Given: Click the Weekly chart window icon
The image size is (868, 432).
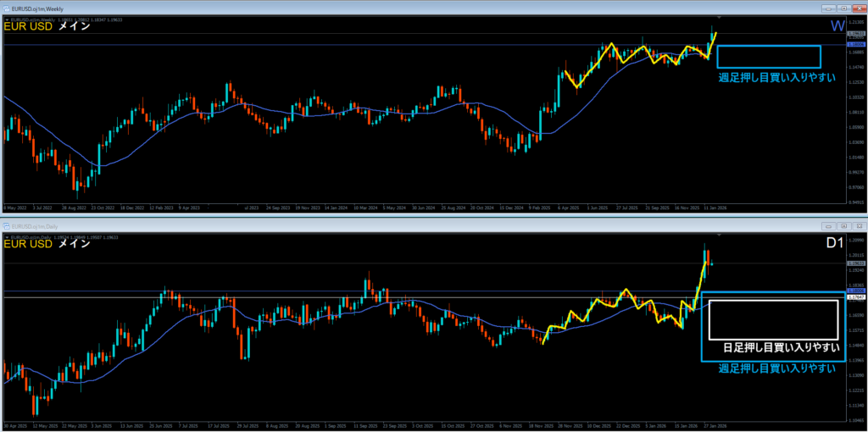Looking at the screenshot, I should tap(7, 8).
